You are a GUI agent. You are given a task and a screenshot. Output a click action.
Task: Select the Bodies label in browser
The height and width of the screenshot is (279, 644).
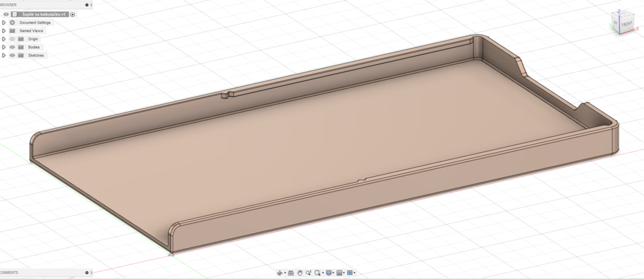click(34, 47)
